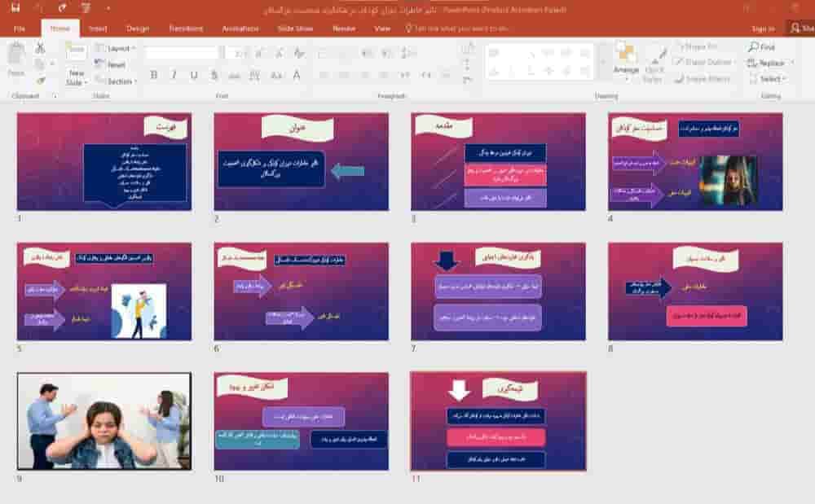This screenshot has height=504, width=815.
Task: Click the Find magnifier icon
Action: [753, 46]
